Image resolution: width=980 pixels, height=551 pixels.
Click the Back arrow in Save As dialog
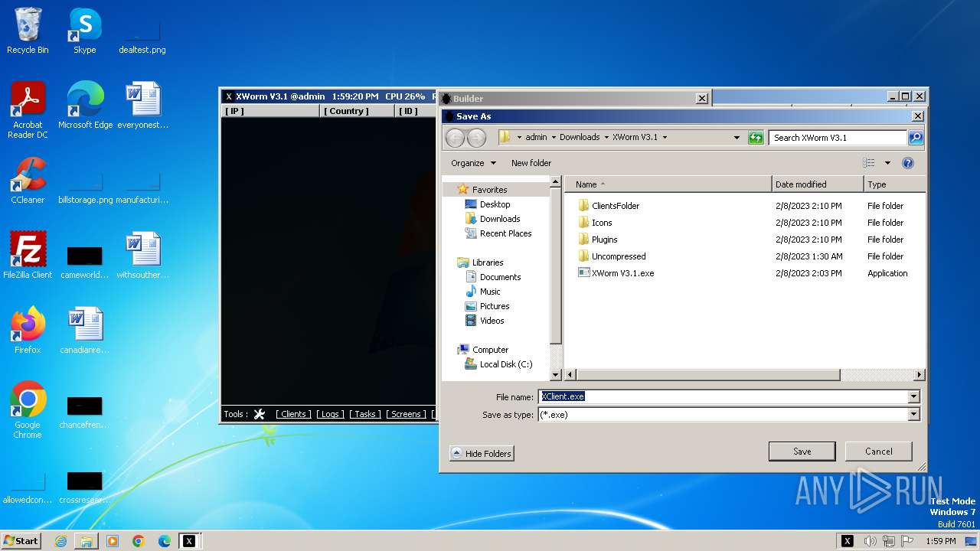coord(455,138)
